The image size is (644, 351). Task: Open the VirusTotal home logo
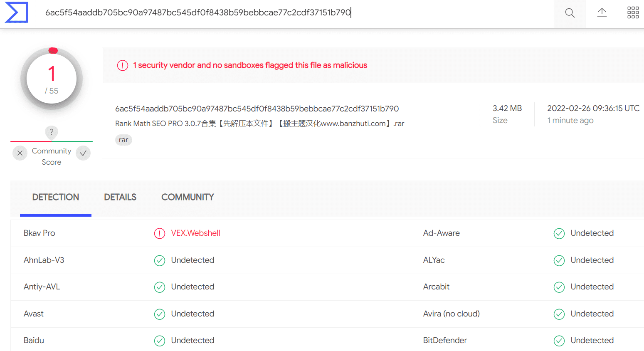17,12
